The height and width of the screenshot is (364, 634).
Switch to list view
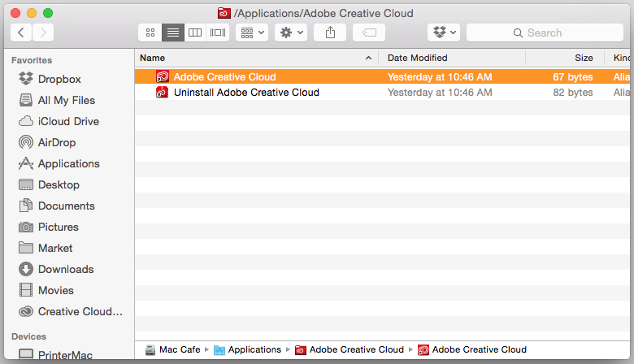click(173, 32)
